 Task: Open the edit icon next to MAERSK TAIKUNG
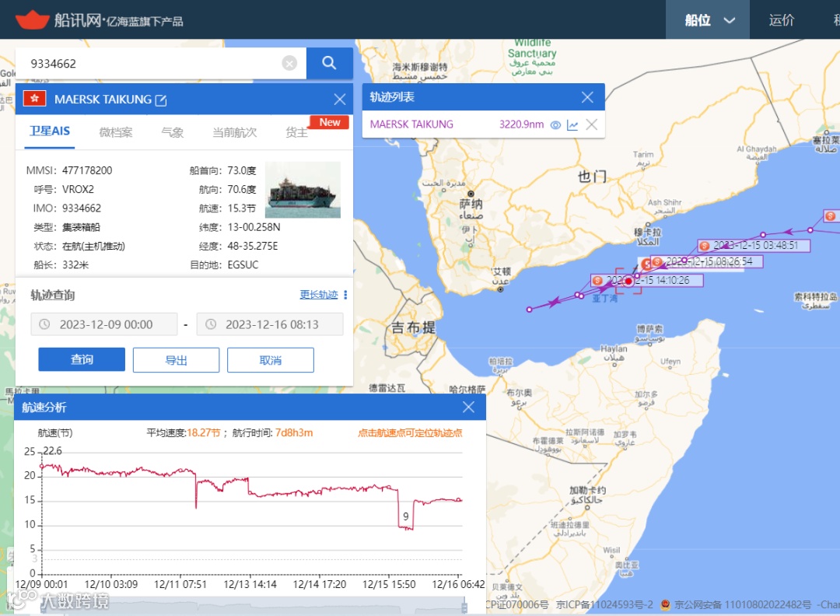click(161, 100)
